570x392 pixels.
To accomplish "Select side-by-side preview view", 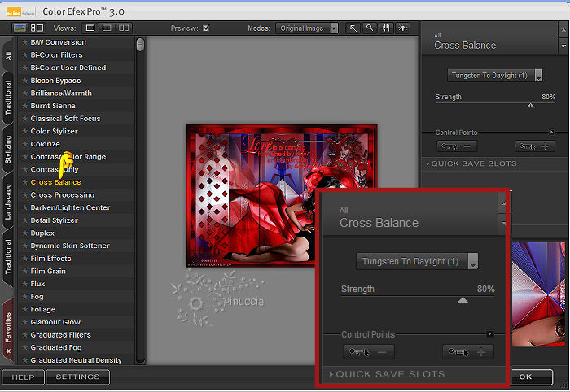I will [124, 28].
